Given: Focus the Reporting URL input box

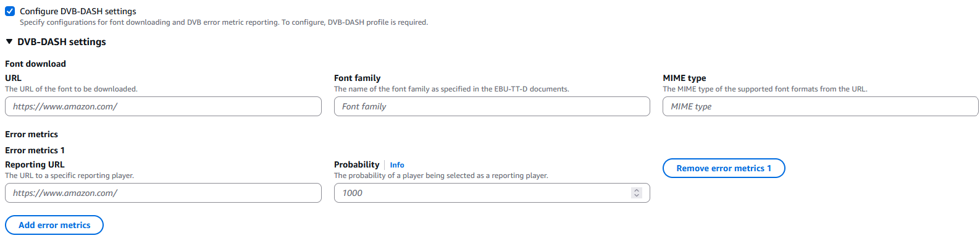Looking at the screenshot, I should tap(163, 193).
